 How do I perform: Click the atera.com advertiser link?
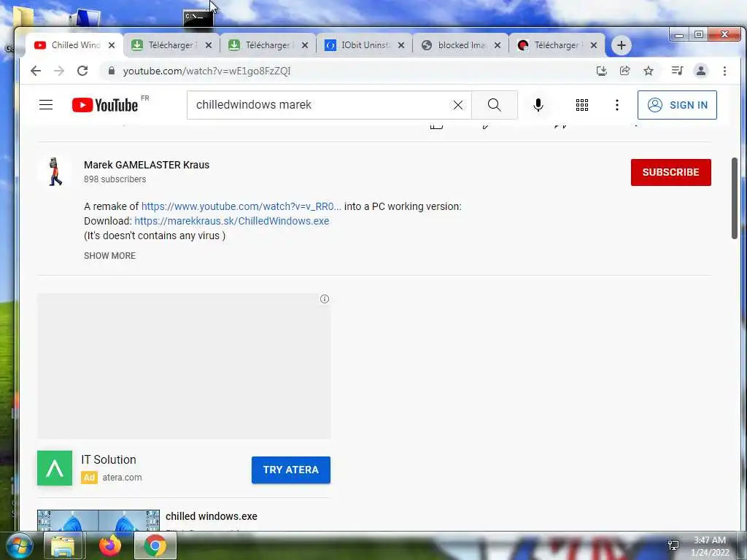coord(122,478)
